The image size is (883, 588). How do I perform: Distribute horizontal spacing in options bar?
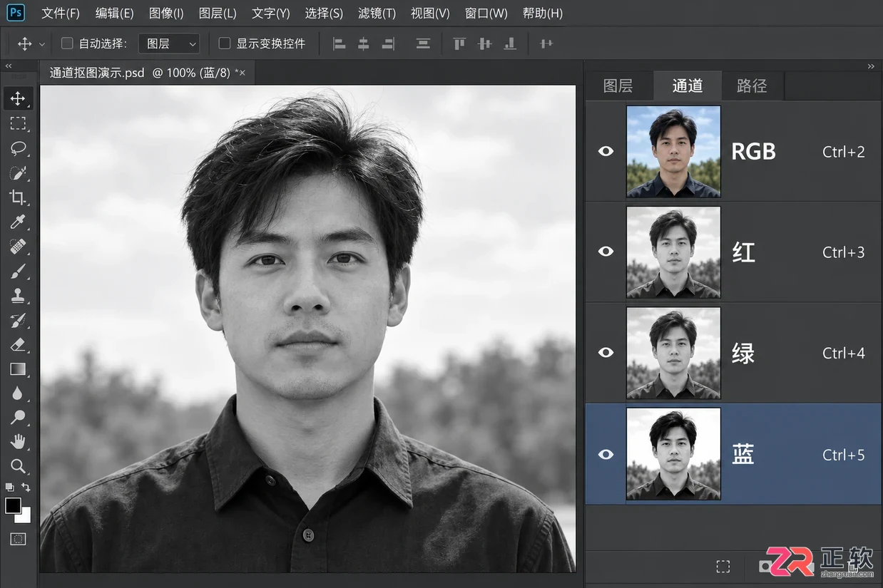click(x=546, y=43)
